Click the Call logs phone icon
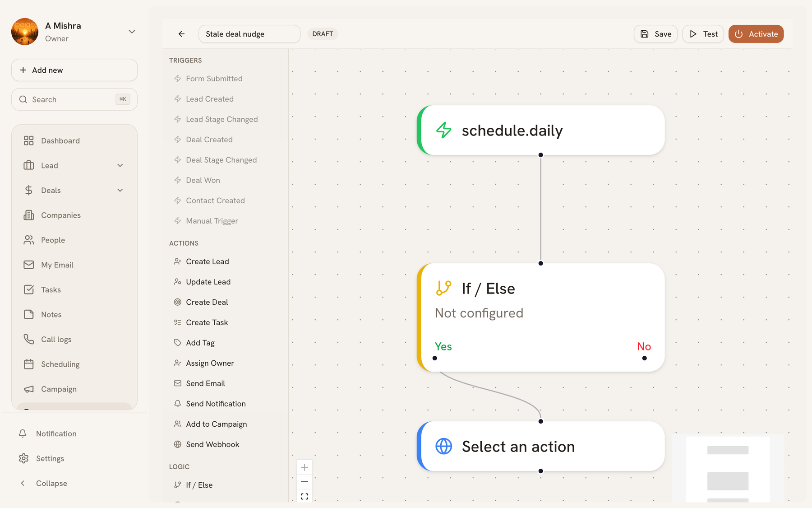The image size is (812, 508). (29, 339)
